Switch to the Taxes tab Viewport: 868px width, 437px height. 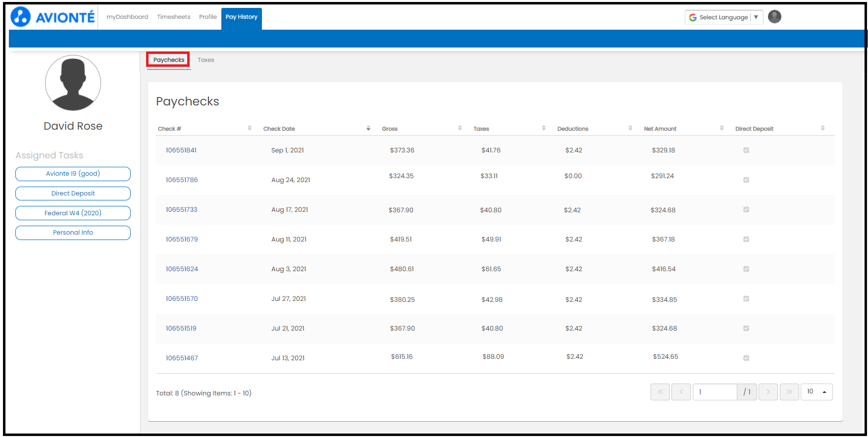[206, 60]
